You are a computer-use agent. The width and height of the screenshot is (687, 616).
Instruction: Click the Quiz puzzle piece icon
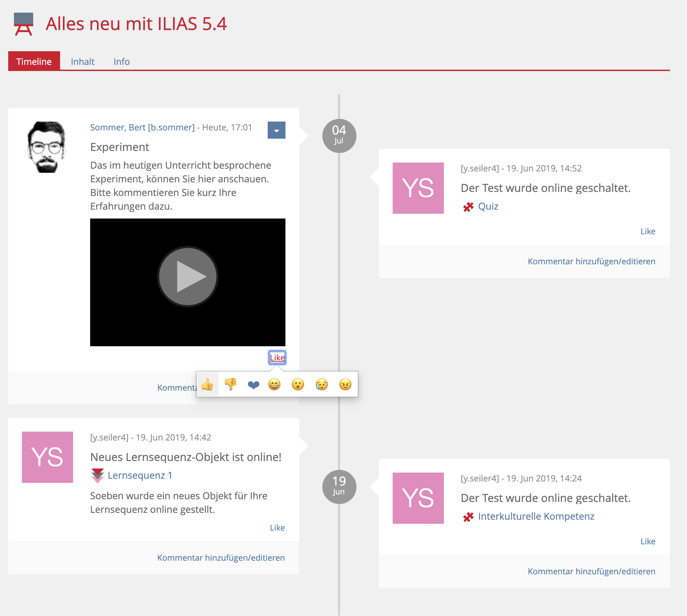click(x=468, y=207)
